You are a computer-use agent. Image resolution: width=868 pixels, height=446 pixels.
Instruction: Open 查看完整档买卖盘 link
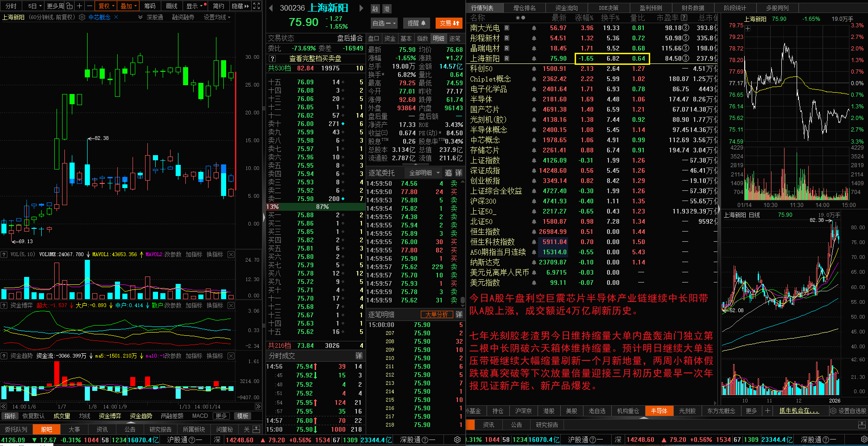pyautogui.click(x=315, y=58)
